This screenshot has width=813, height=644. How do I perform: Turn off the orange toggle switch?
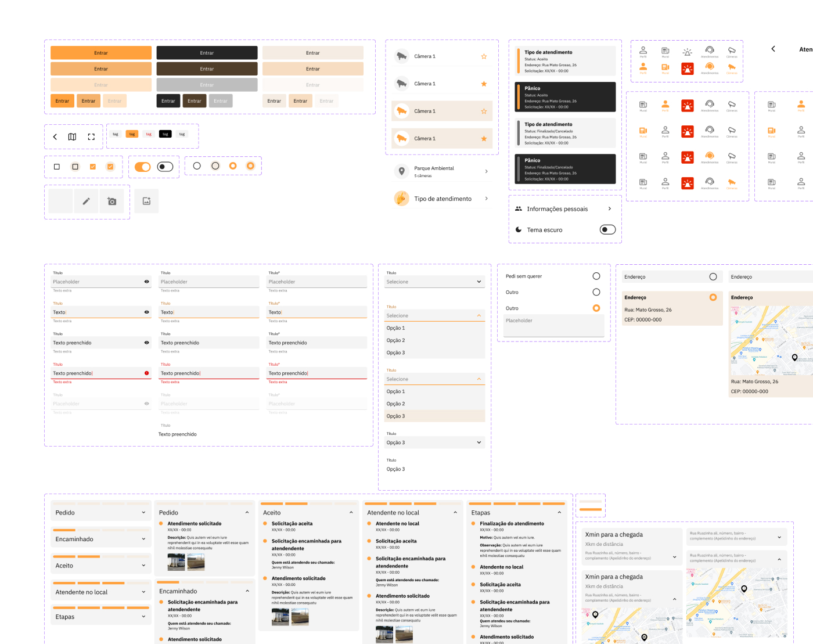[x=142, y=167]
